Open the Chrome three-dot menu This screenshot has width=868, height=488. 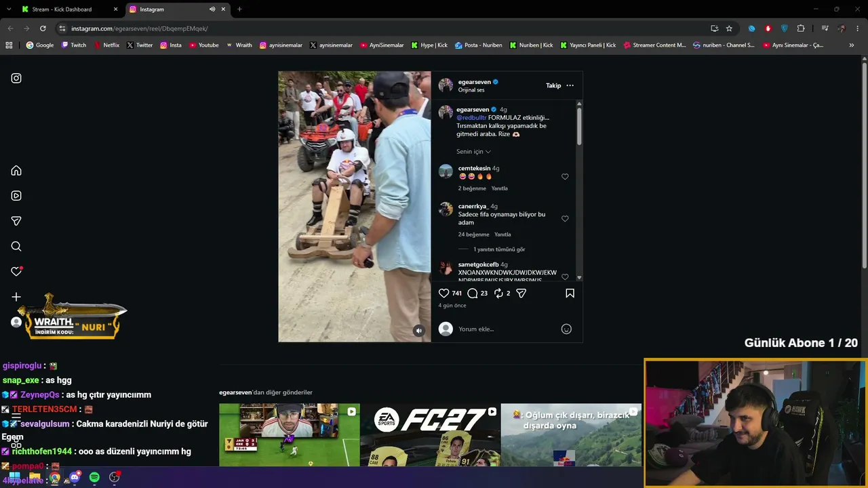coord(857,28)
